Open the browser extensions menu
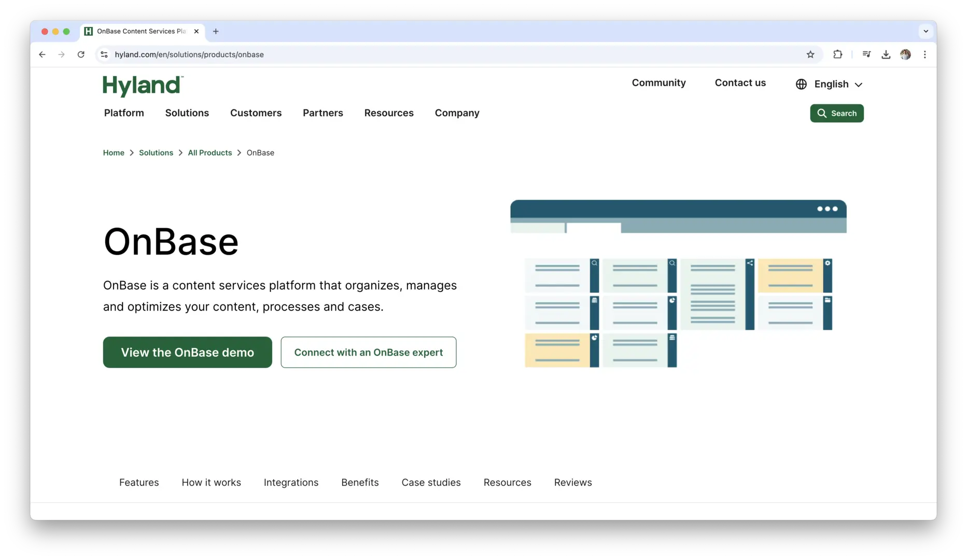 pos(837,54)
